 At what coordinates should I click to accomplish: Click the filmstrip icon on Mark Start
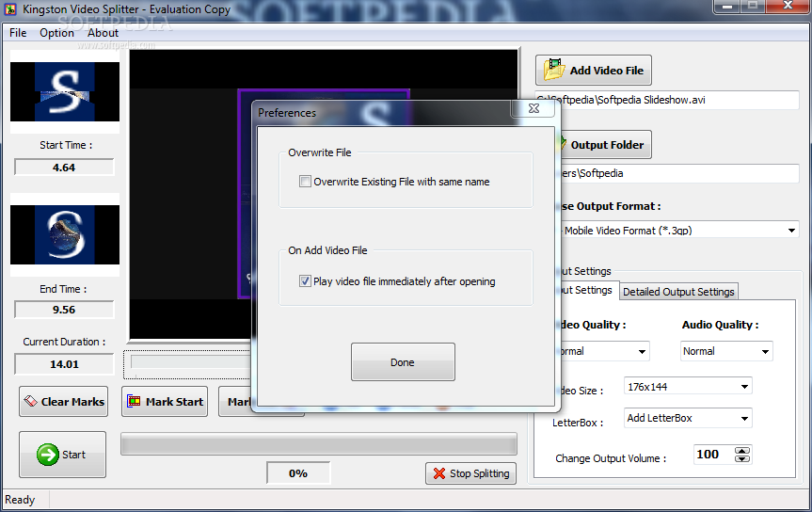tap(135, 401)
